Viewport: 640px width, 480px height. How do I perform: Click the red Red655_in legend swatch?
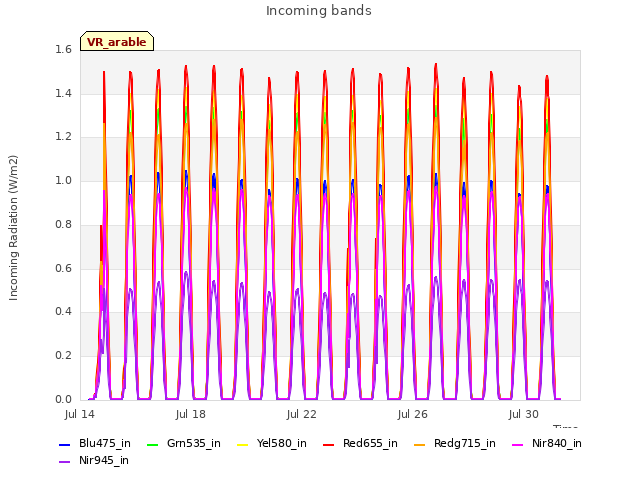[x=329, y=444]
